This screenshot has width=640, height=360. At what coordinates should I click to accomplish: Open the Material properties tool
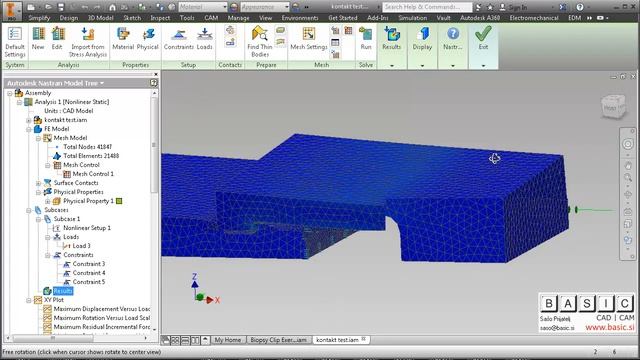click(123, 39)
